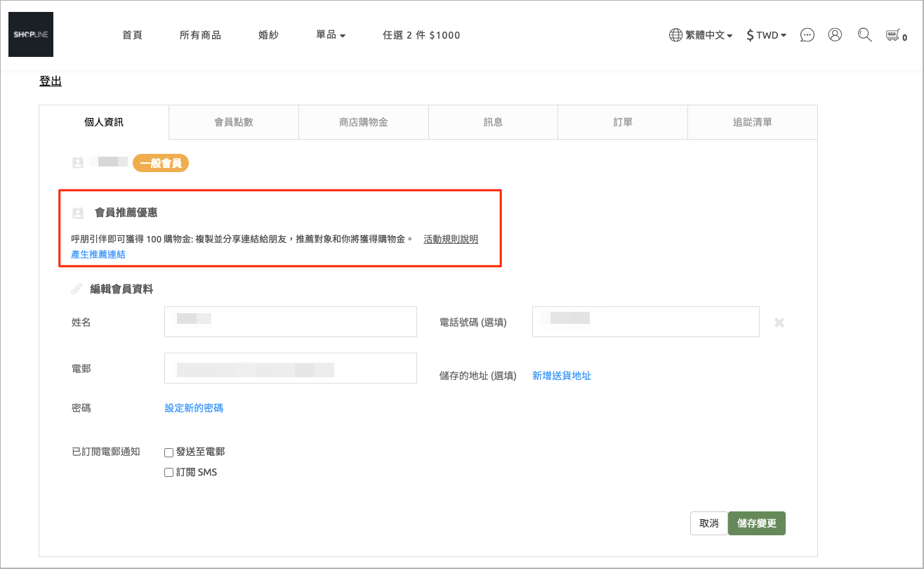Image resolution: width=924 pixels, height=569 pixels.
Task: Switch to the 會員點數 tab
Action: coord(234,122)
